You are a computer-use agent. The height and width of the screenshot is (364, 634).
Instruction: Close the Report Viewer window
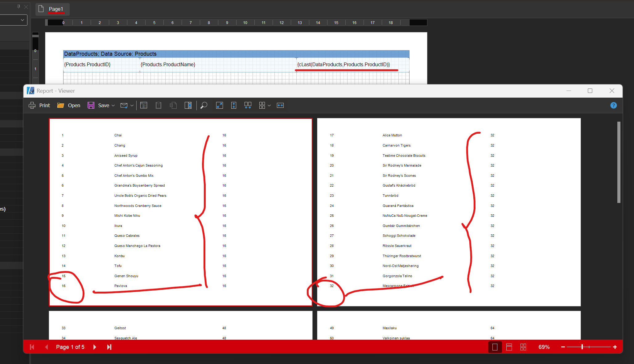[x=612, y=91]
